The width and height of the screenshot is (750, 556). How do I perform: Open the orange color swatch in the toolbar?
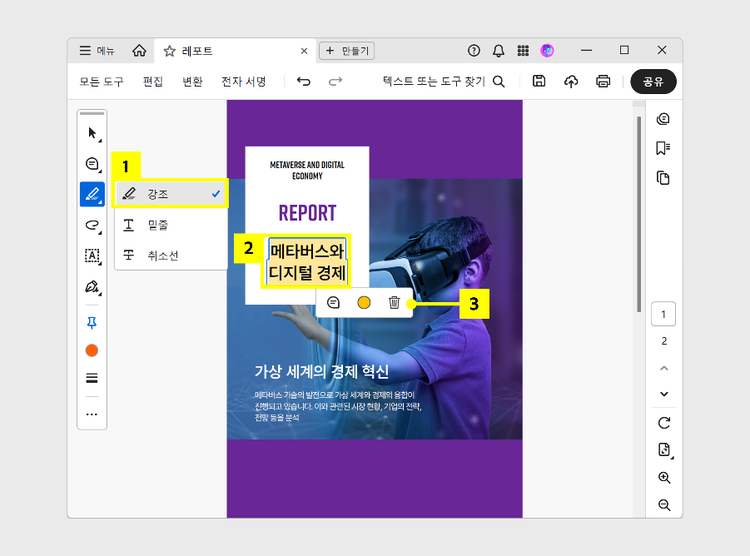click(x=92, y=351)
